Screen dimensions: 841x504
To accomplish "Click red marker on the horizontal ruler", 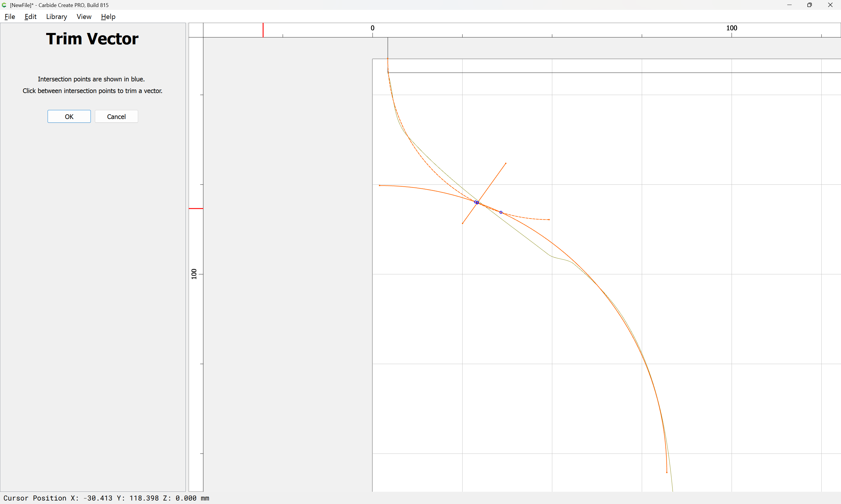I will point(263,30).
